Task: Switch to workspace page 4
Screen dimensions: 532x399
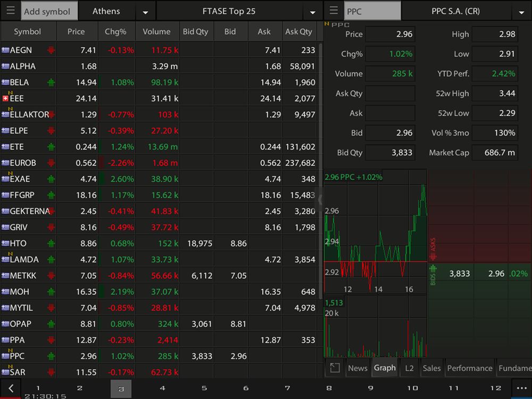Action: coord(163,388)
